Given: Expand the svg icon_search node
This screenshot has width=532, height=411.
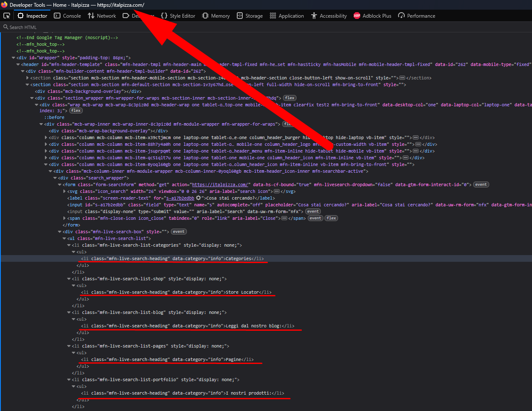Looking at the screenshot, I should click(64, 192).
